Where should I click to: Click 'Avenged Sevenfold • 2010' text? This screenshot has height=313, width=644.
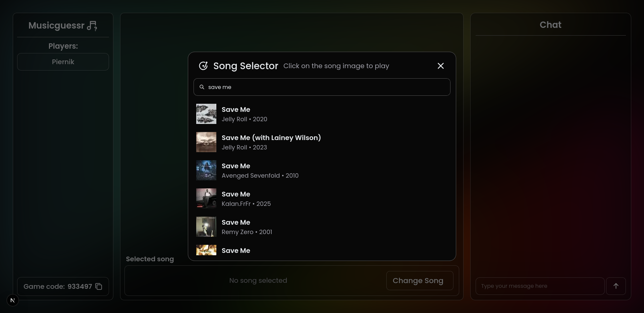[260, 176]
